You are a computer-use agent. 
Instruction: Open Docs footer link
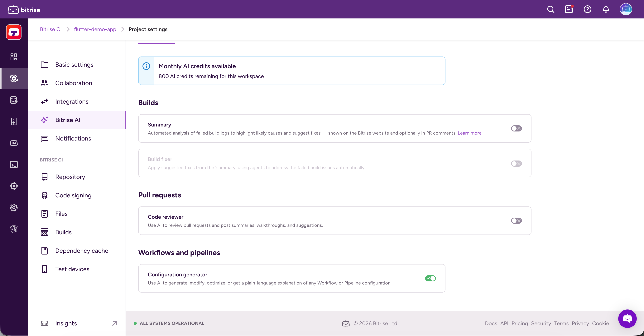pos(491,323)
